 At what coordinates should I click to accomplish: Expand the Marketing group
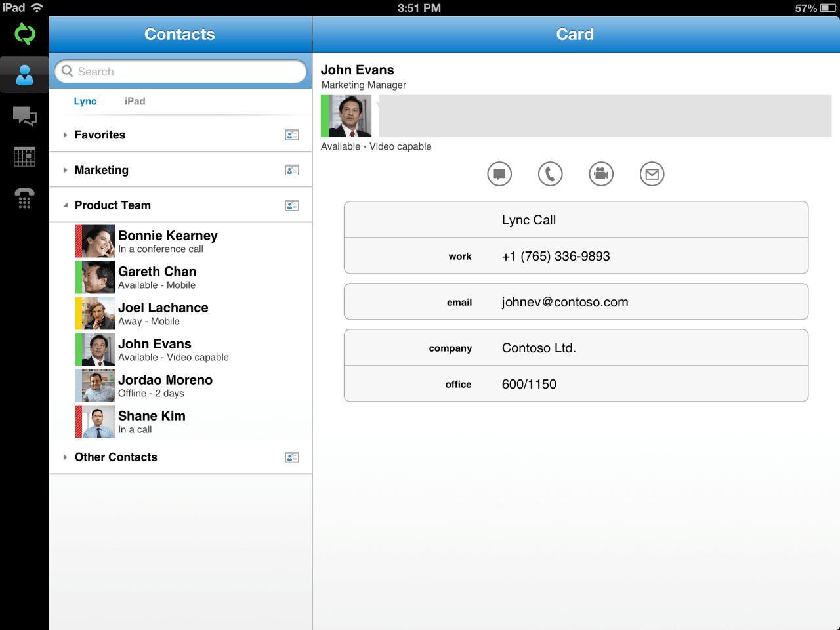coord(65,170)
